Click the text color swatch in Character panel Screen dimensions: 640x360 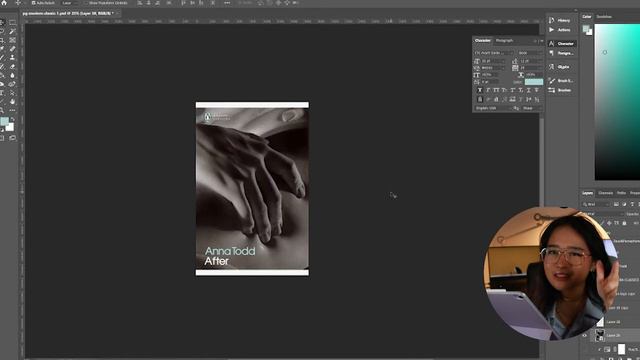[x=533, y=82]
